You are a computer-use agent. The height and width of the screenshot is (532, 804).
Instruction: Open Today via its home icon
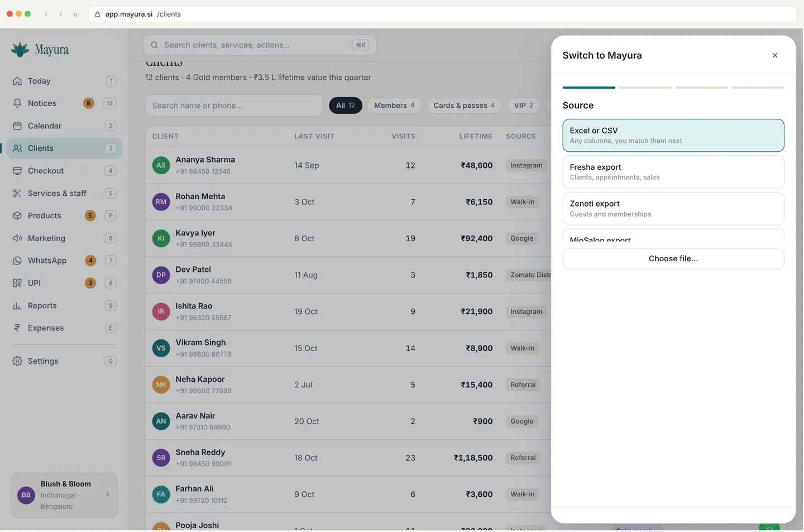(x=17, y=81)
